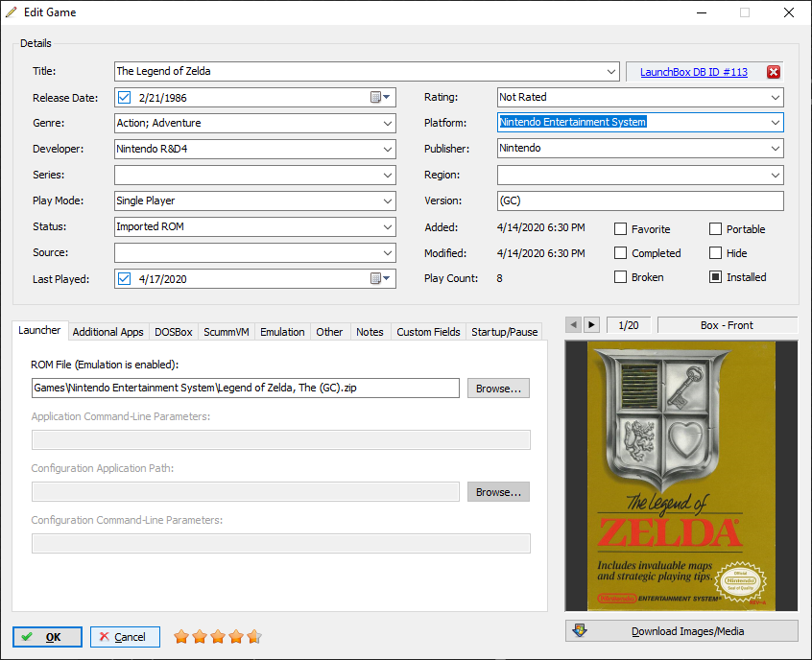Mark the game as Broken
The image size is (812, 660).
620,277
